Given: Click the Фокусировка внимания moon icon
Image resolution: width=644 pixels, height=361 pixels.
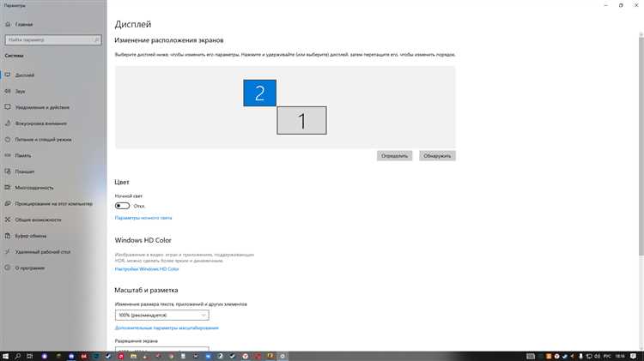Looking at the screenshot, I should [x=8, y=123].
